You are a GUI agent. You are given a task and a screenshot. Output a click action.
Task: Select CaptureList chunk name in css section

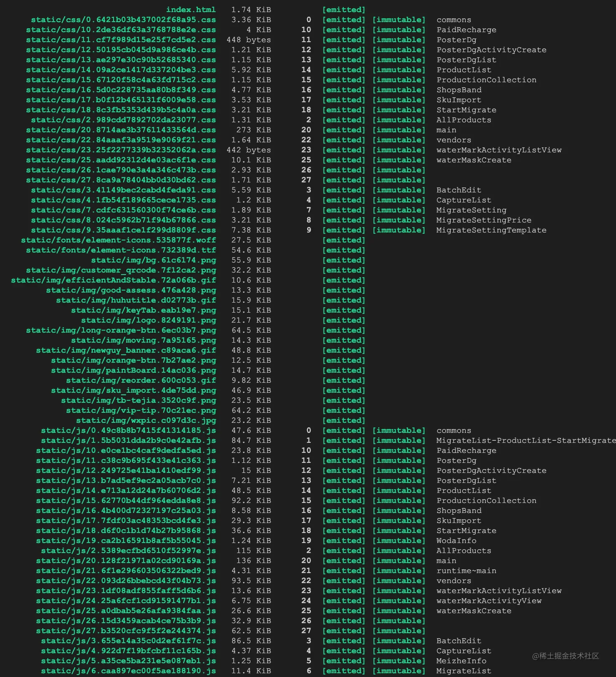[x=464, y=200]
